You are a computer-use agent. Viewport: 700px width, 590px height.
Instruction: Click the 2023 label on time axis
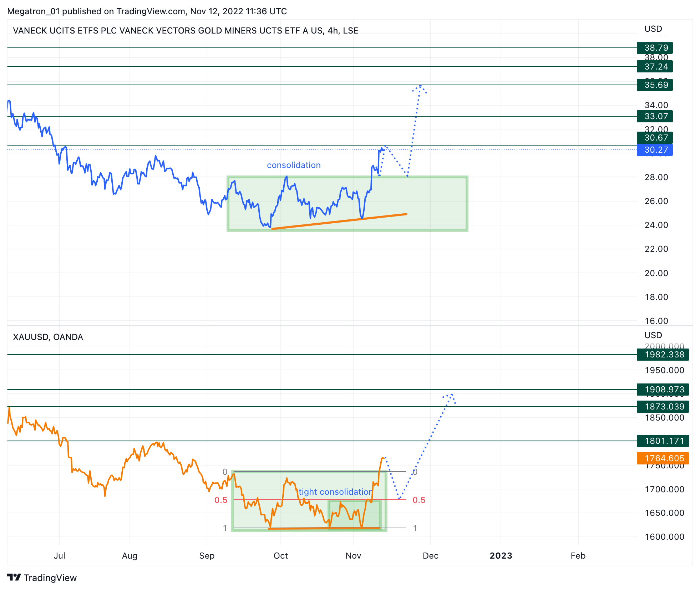(x=501, y=556)
